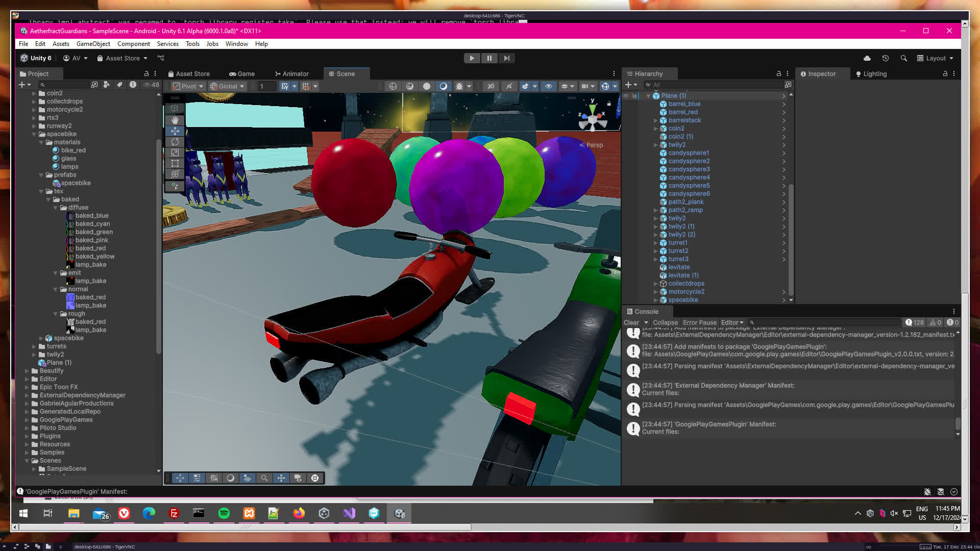
Task: Click the green Y axis of orientation gizmo
Action: tap(592, 109)
